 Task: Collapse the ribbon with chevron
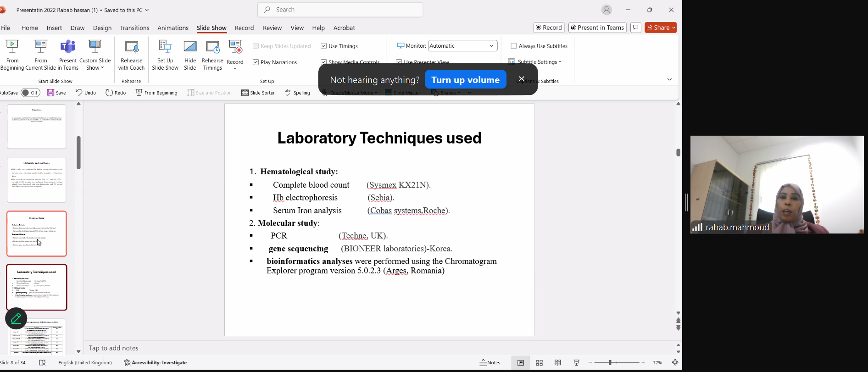(669, 79)
